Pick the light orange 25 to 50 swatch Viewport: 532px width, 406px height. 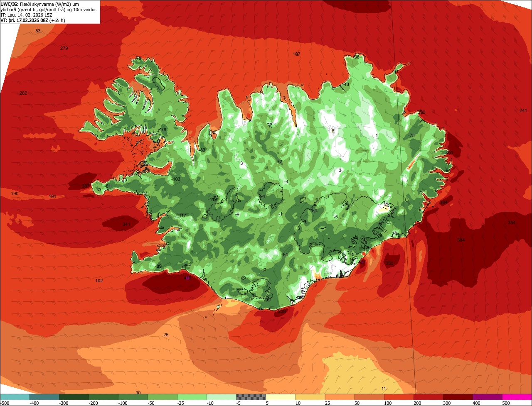[340, 397]
